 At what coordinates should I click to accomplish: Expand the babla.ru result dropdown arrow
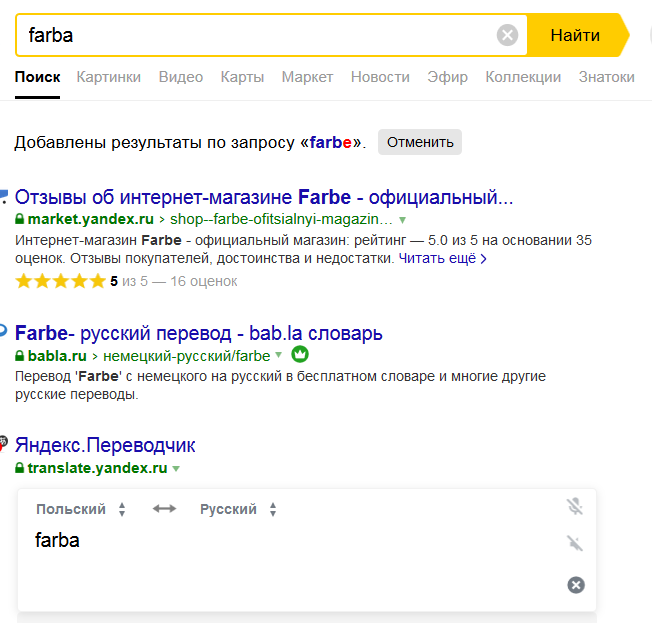click(x=279, y=355)
